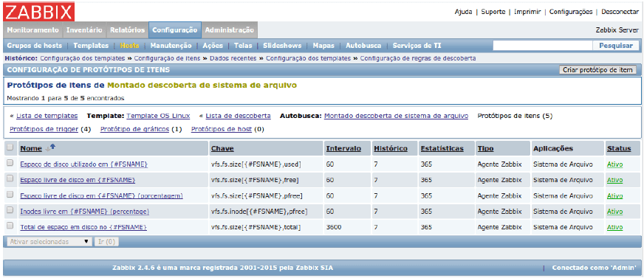Open the Protótipo de gráficos link
Viewport: 644px width, 278px height.
click(x=134, y=129)
